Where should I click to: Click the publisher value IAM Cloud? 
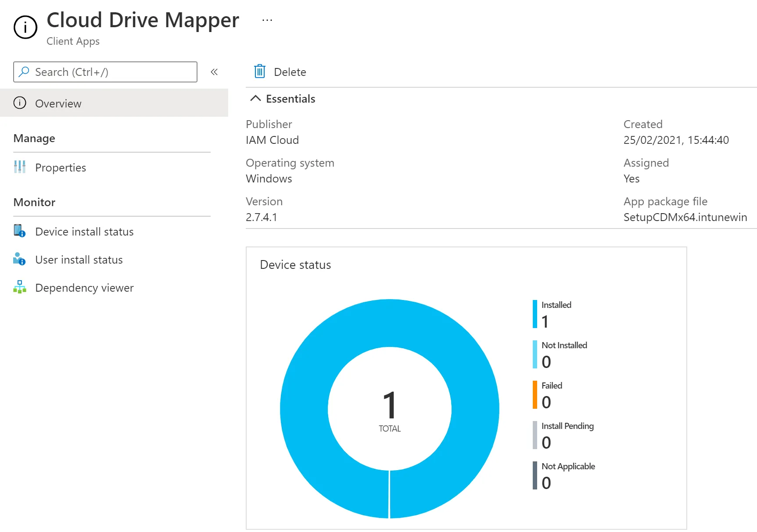click(272, 140)
